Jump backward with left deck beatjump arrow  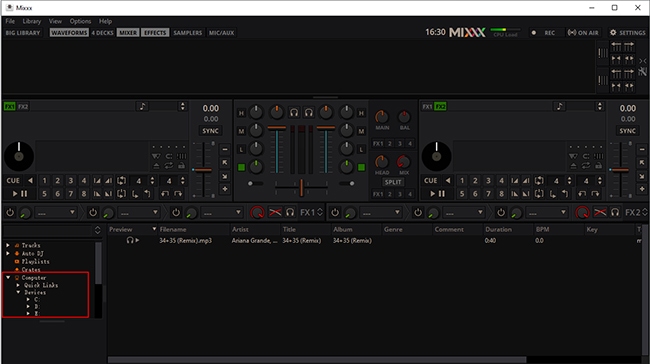coord(165,194)
